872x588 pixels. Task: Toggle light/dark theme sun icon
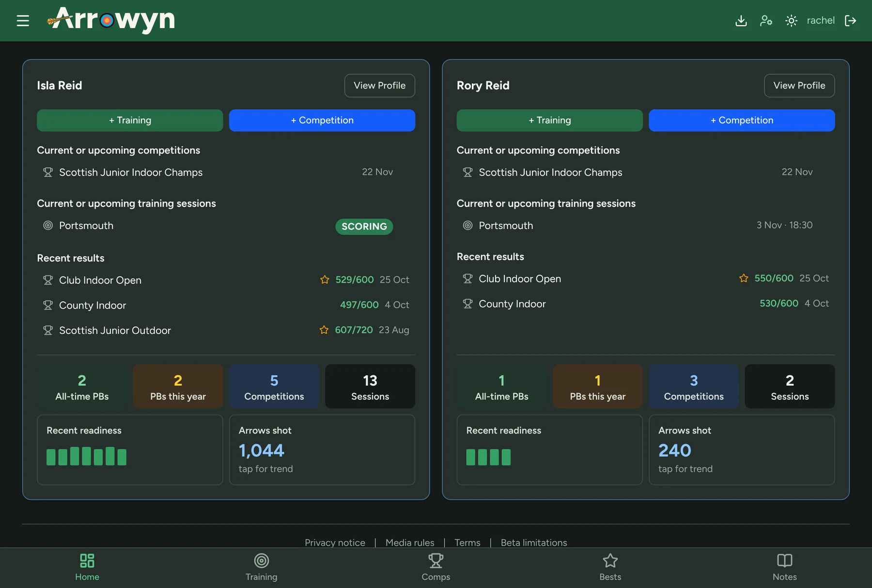click(791, 20)
